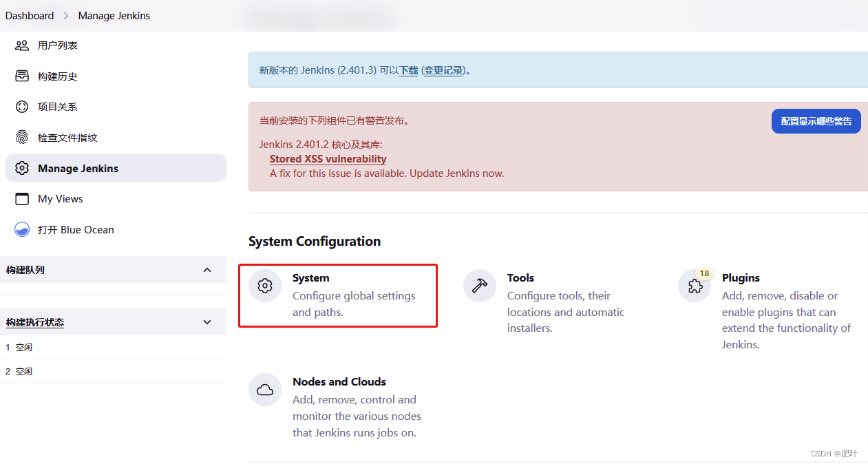Navigate to Dashboard in the breadcrumb
This screenshot has width=868, height=464.
pyautogui.click(x=29, y=15)
